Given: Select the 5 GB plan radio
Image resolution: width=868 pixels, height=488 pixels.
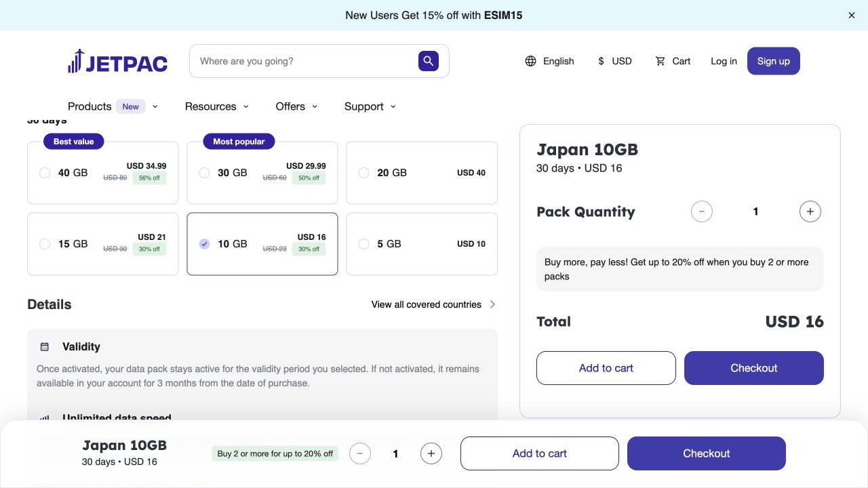Looking at the screenshot, I should point(364,244).
